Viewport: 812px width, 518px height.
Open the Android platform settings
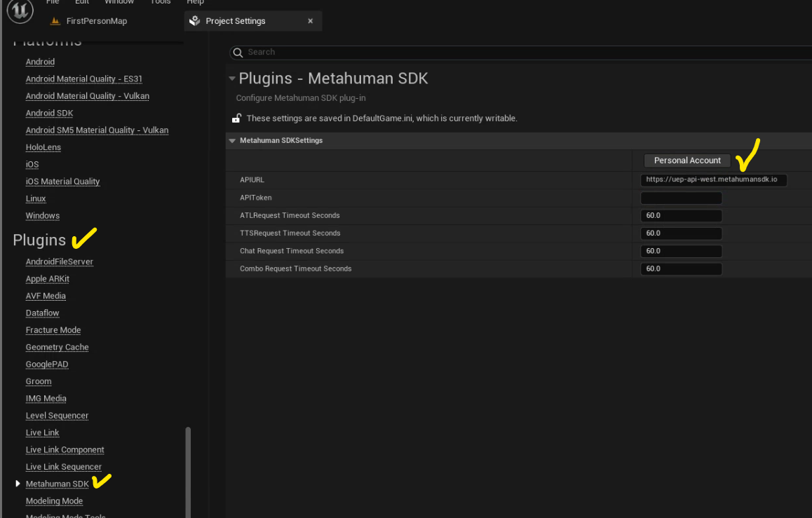pos(41,62)
